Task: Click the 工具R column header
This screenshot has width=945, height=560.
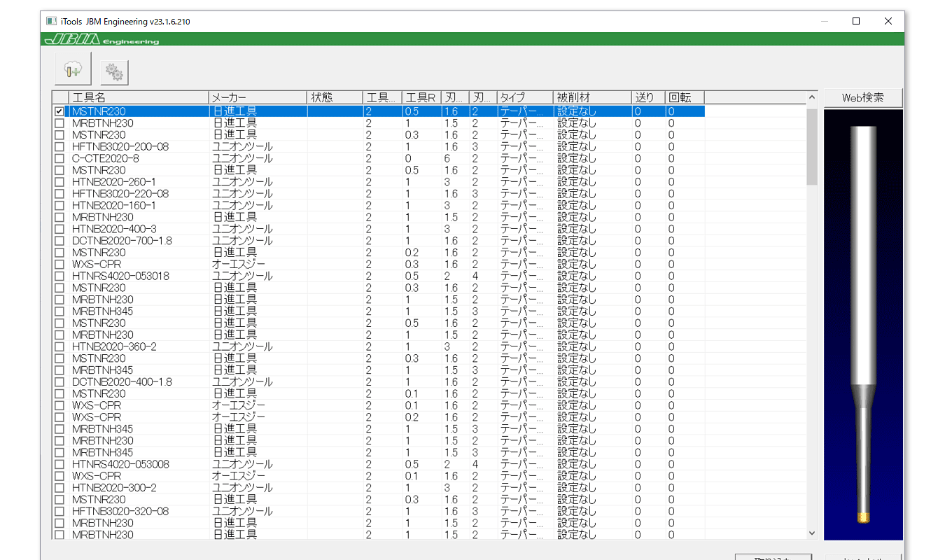Action: tap(421, 97)
